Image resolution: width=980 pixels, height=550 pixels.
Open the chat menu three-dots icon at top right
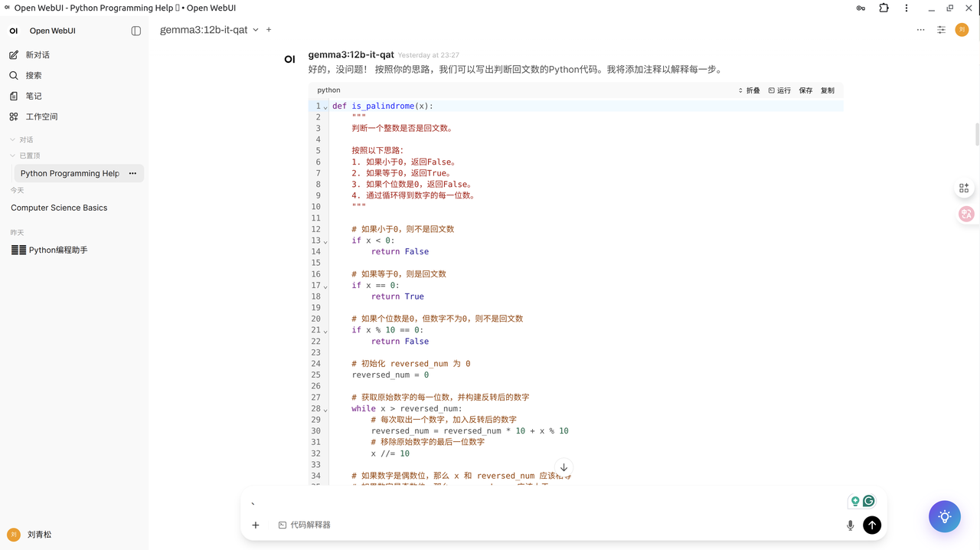tap(920, 30)
